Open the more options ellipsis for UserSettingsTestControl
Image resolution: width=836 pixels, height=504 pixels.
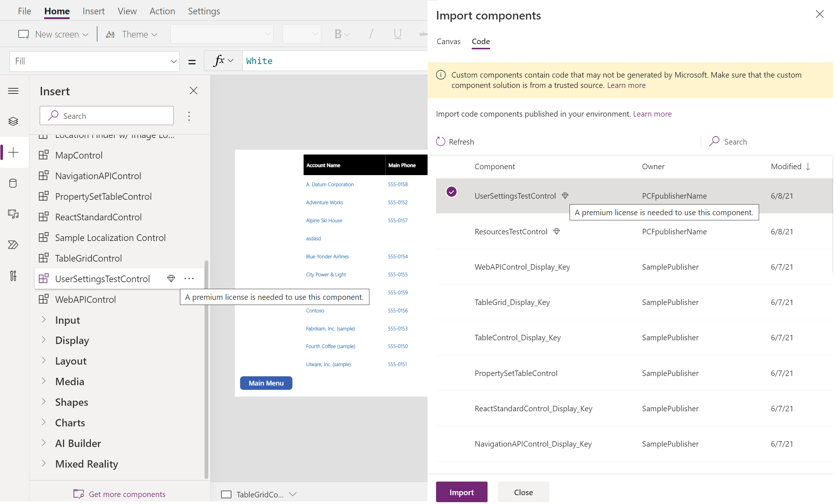189,279
